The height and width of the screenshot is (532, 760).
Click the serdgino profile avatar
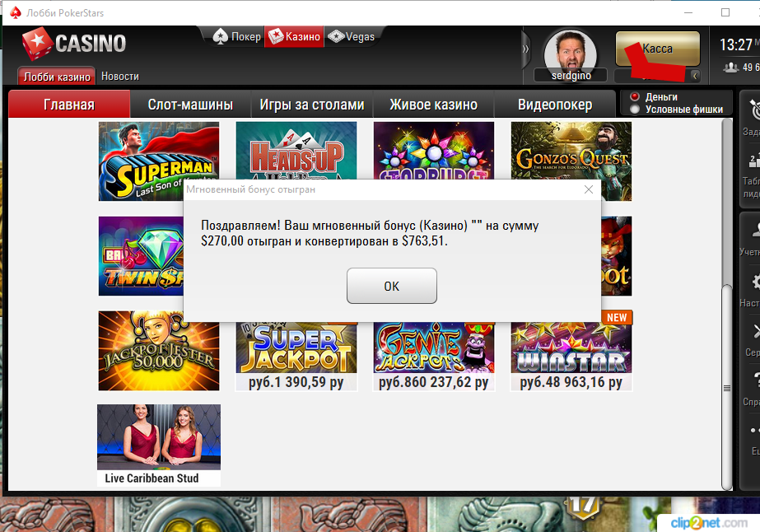(570, 53)
